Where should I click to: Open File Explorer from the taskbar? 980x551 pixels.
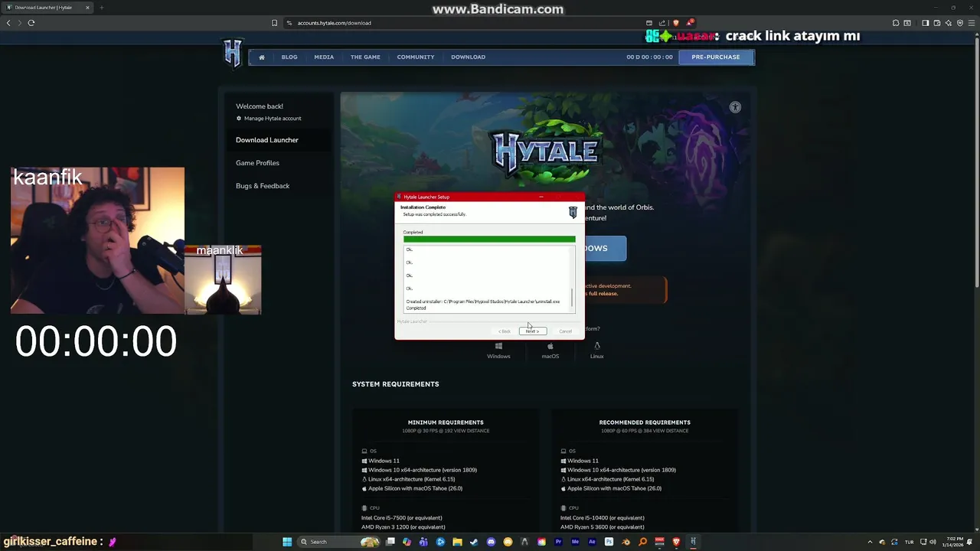tap(457, 542)
